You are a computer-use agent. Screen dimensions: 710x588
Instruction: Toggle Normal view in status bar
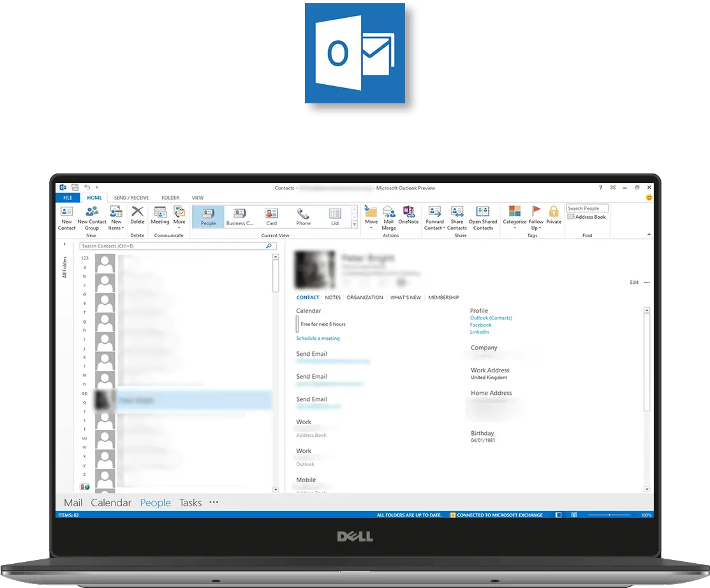558,515
